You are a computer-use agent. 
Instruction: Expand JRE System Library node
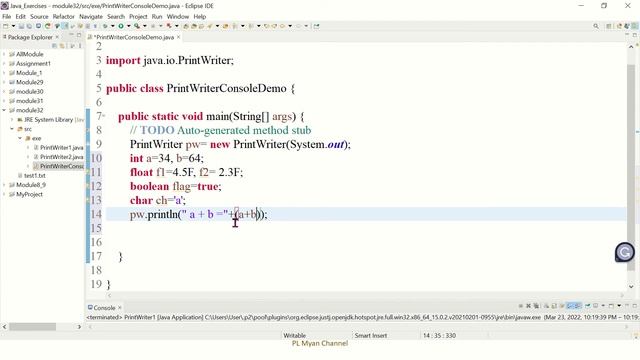(x=12, y=120)
